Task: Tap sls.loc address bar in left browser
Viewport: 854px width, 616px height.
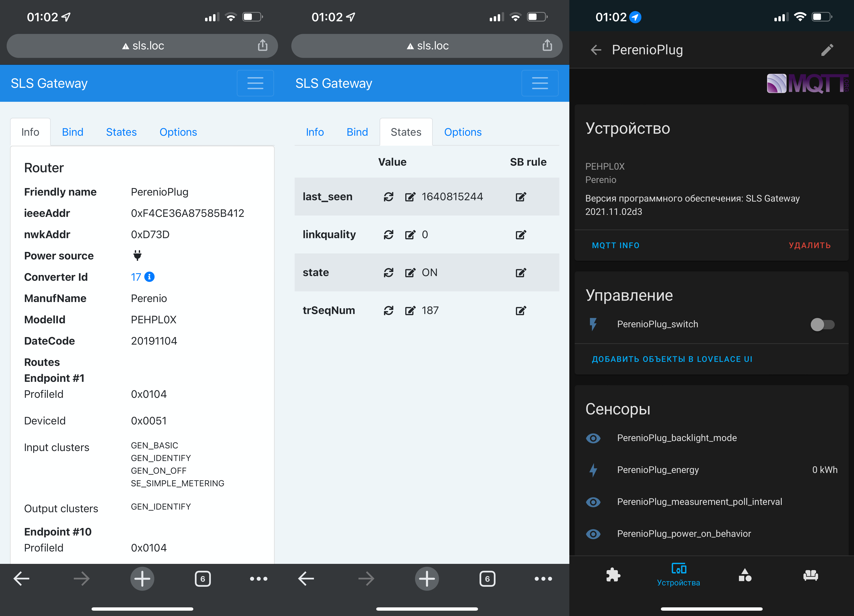Action: 142,45
